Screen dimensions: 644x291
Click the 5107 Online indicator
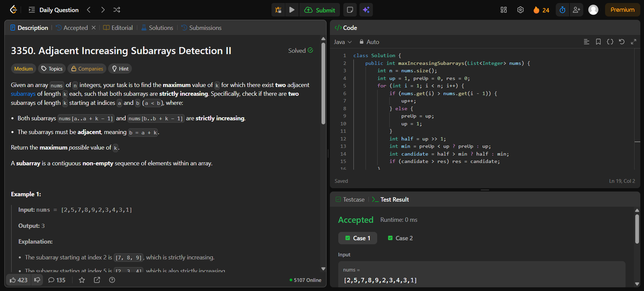(305, 280)
